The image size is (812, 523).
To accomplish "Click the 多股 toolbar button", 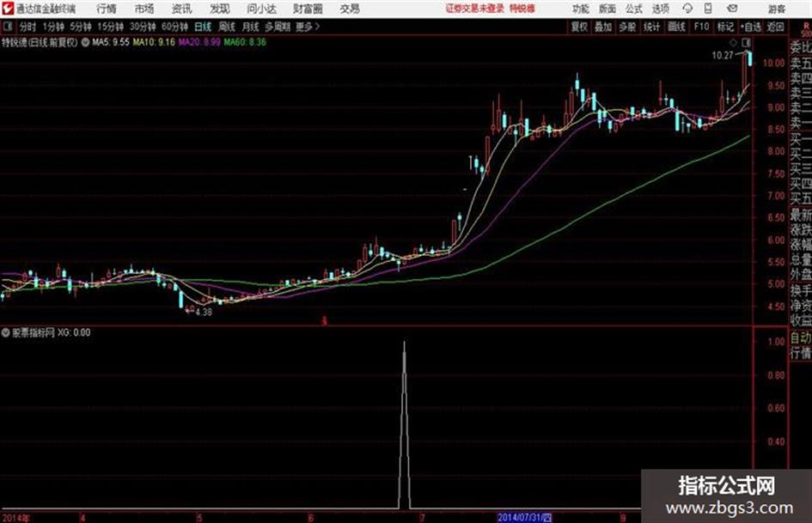I will click(x=627, y=27).
